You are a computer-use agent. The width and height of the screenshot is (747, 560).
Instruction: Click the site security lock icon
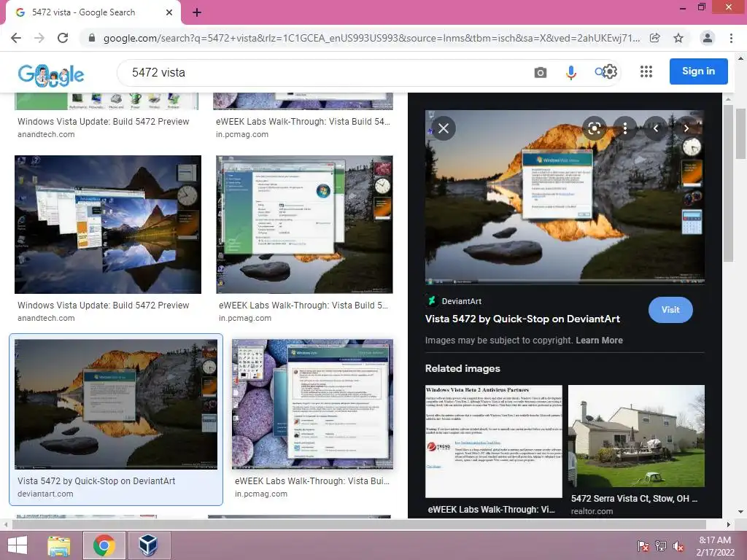click(92, 38)
